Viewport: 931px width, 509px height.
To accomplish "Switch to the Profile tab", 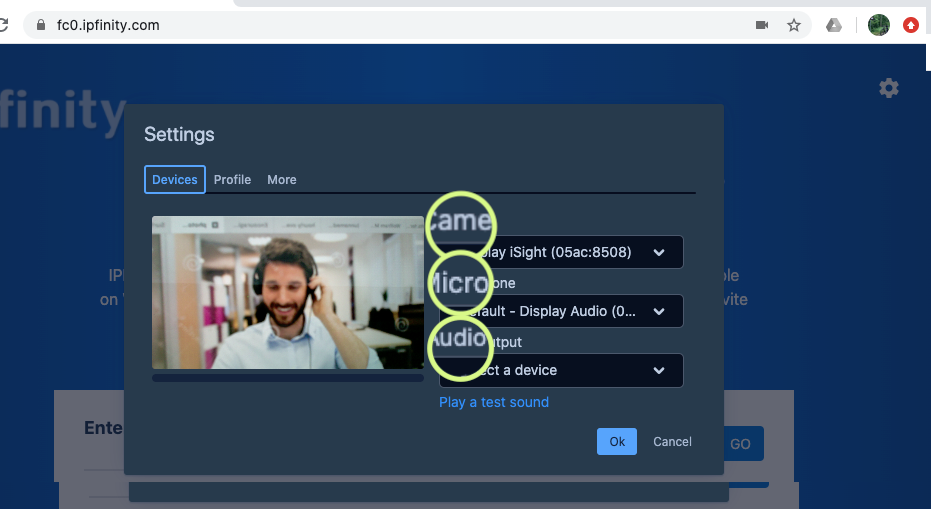I will [x=232, y=179].
